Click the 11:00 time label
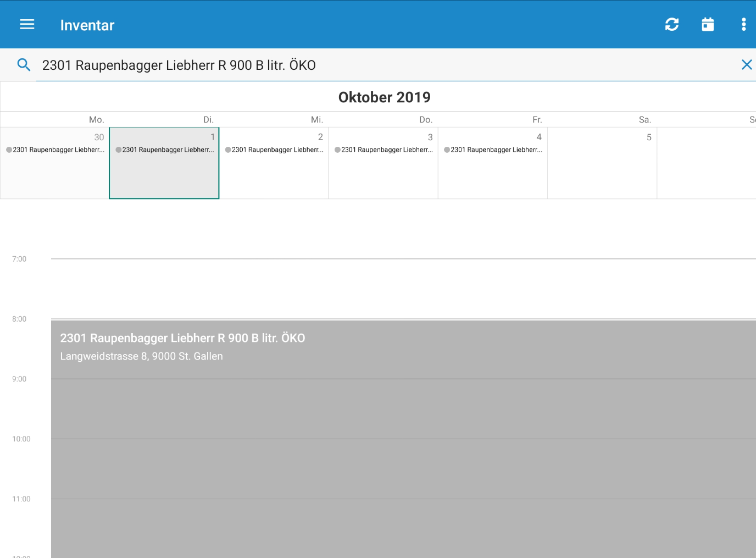The width and height of the screenshot is (756, 558). click(21, 499)
